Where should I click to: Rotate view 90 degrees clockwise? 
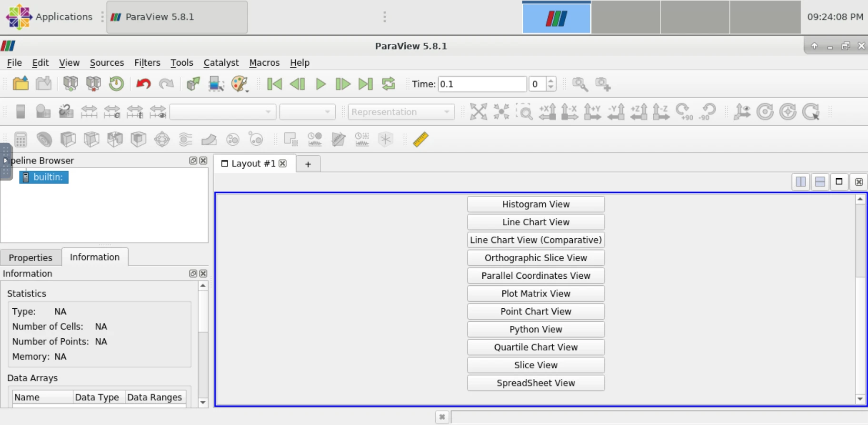pyautogui.click(x=684, y=111)
